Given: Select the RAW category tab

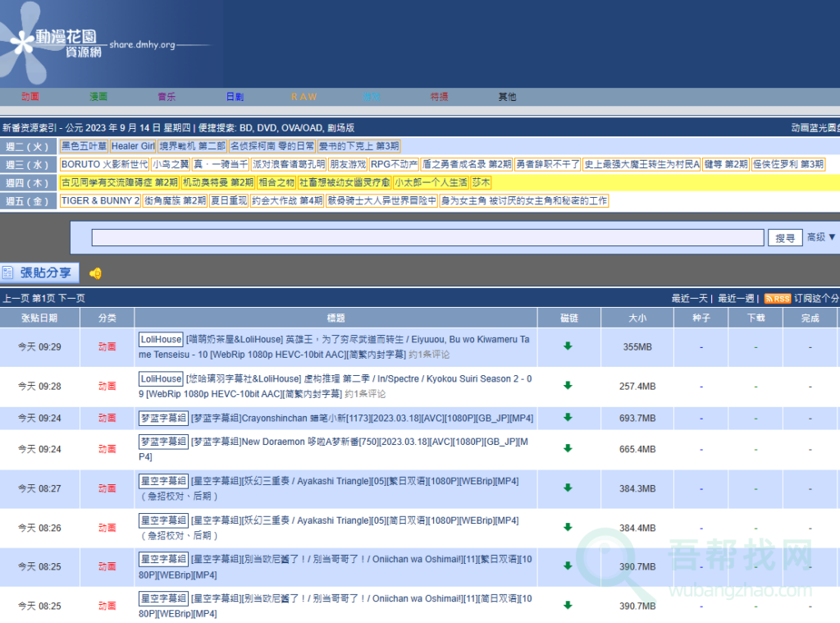Looking at the screenshot, I should 304,97.
